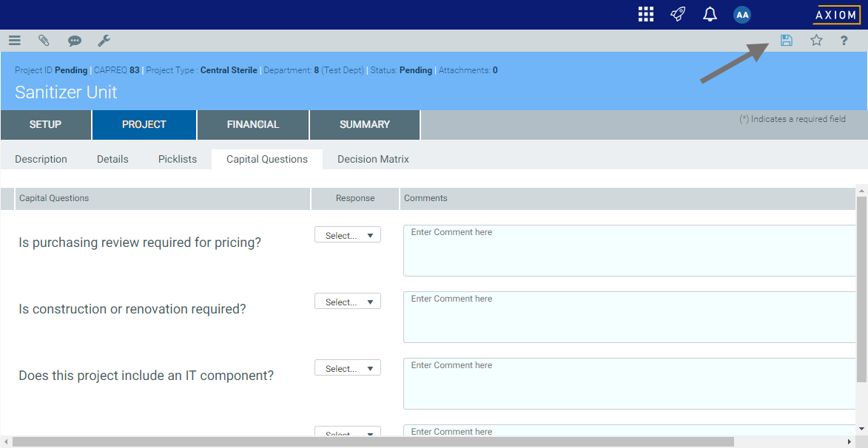Screen dimensions: 868x448
Task: Open construction or renovation response dropdown
Action: [348, 302]
